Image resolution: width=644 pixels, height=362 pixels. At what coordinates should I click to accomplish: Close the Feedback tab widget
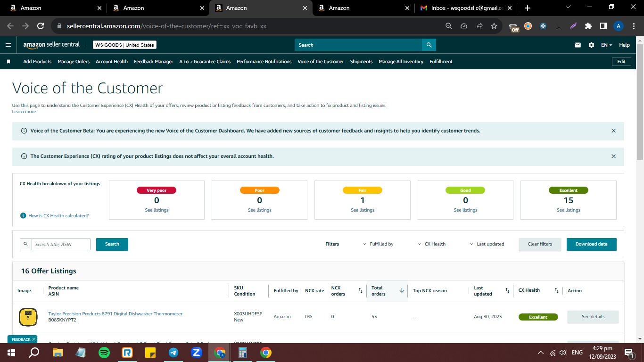(34, 339)
